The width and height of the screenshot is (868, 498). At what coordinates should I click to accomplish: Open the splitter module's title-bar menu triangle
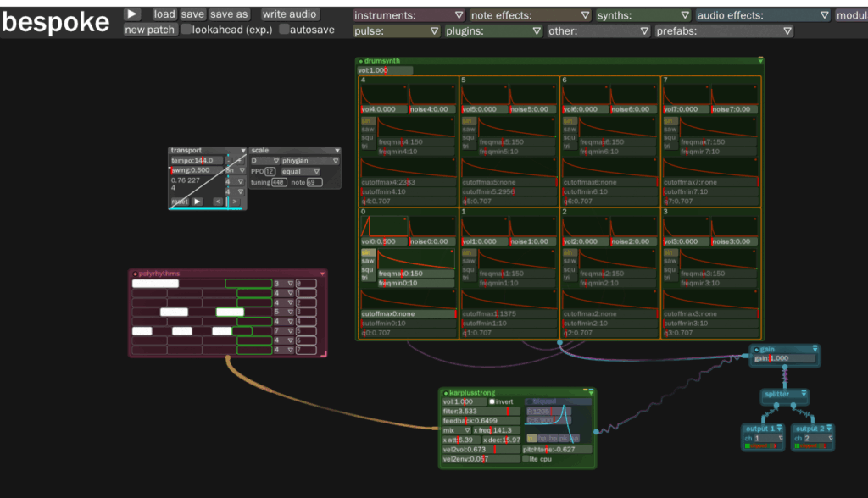804,394
